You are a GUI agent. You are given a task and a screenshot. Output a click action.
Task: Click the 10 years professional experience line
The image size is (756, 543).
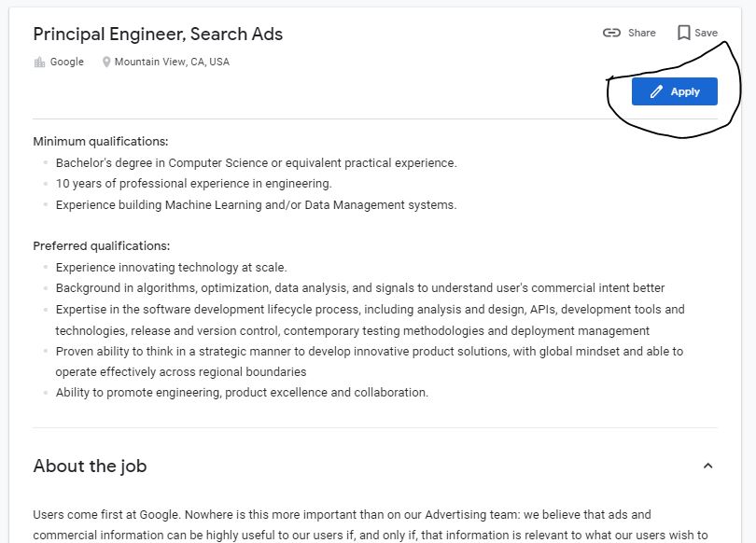tap(193, 184)
